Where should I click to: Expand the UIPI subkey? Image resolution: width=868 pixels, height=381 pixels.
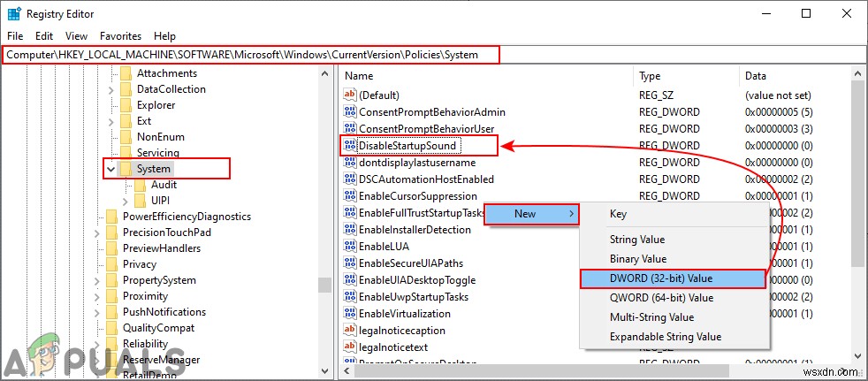point(126,201)
